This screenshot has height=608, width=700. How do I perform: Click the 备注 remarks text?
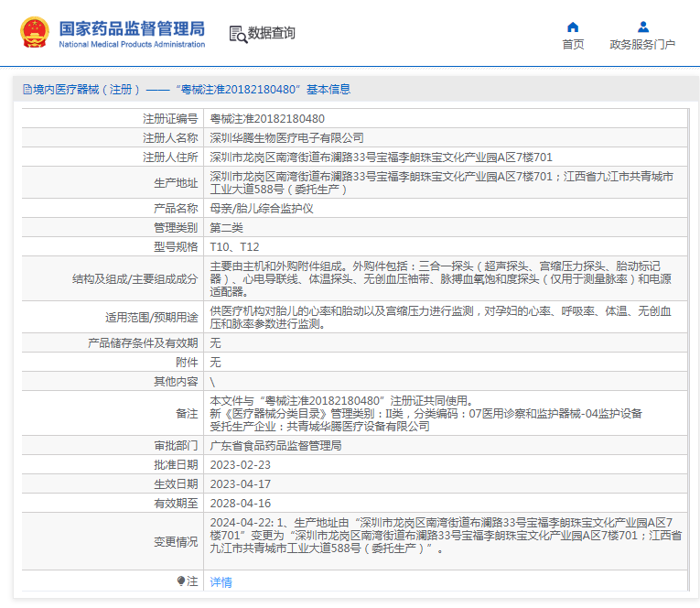[x=425, y=413]
